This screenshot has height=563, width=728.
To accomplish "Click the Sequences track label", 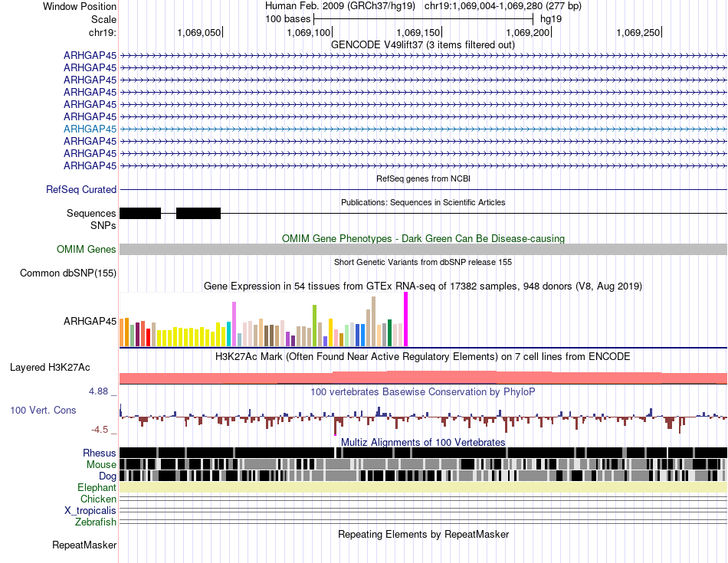I will [91, 214].
